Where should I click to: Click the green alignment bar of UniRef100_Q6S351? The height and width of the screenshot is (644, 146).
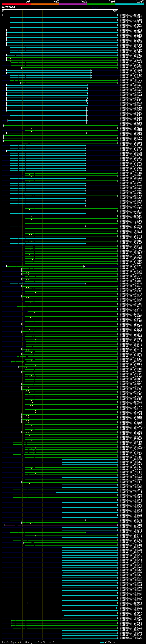(70, 68)
